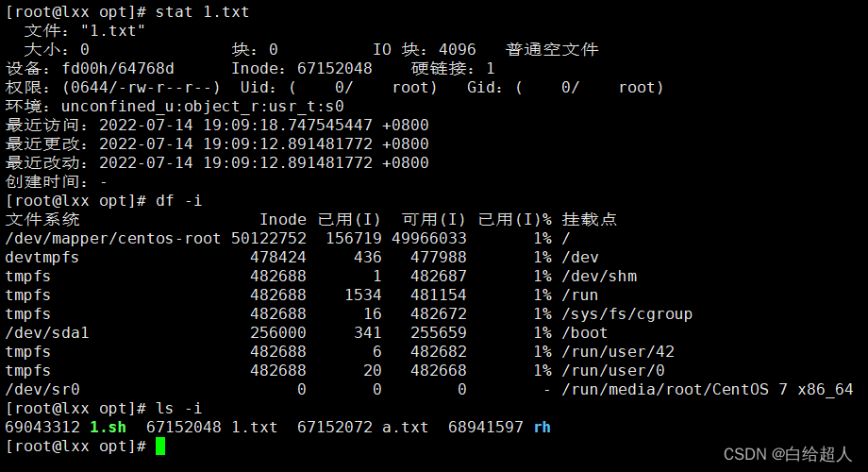Click the inode total 478424
This screenshot has width=868, height=472.
pyautogui.click(x=278, y=257)
